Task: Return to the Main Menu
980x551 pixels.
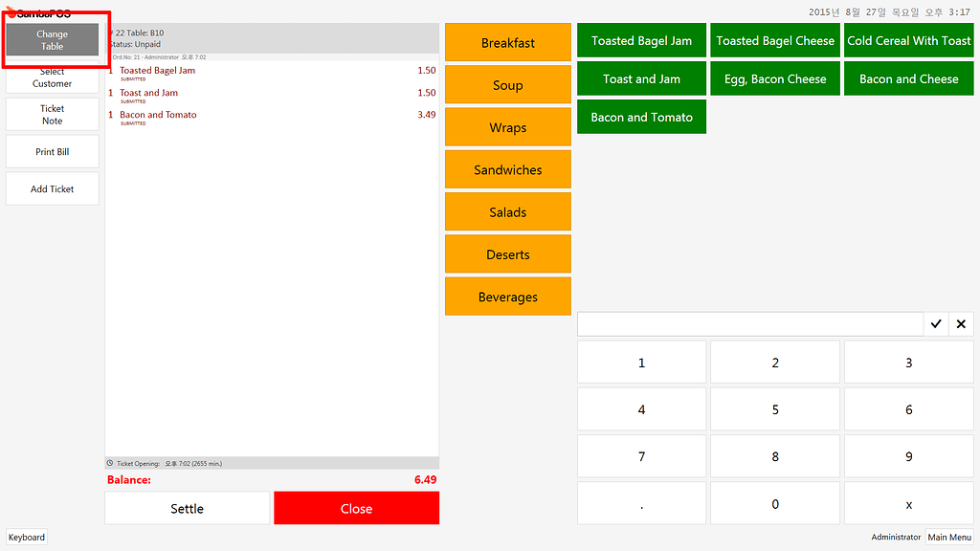Action: (948, 537)
